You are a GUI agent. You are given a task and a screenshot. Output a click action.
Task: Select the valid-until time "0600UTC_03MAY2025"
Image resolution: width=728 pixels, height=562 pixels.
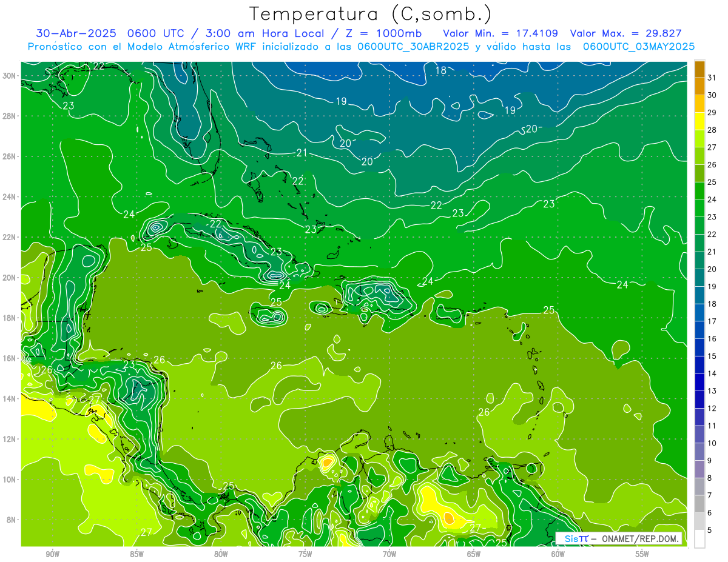(638, 47)
